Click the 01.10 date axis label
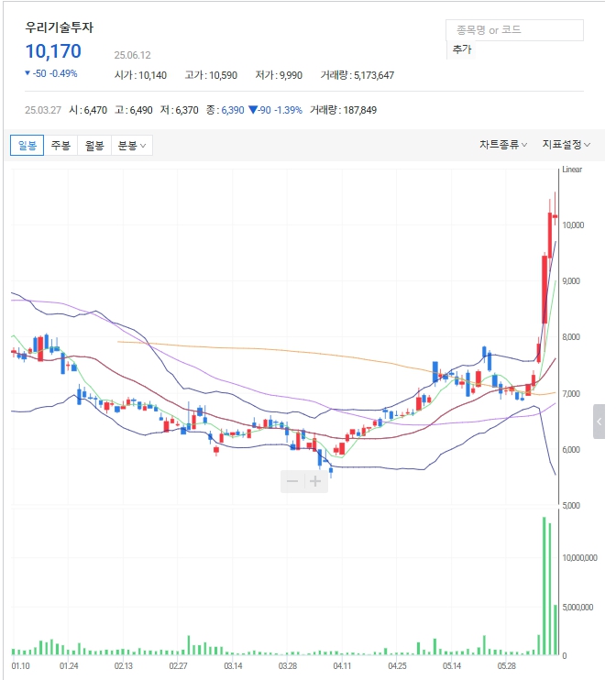This screenshot has width=616, height=680. pos(21,665)
